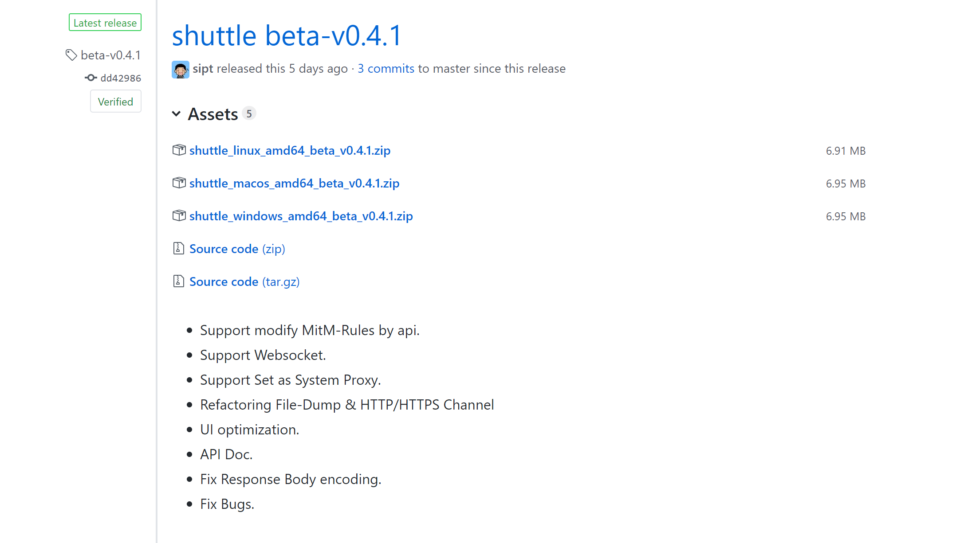Click the tag icon beside beta-v0.4.1

click(71, 55)
